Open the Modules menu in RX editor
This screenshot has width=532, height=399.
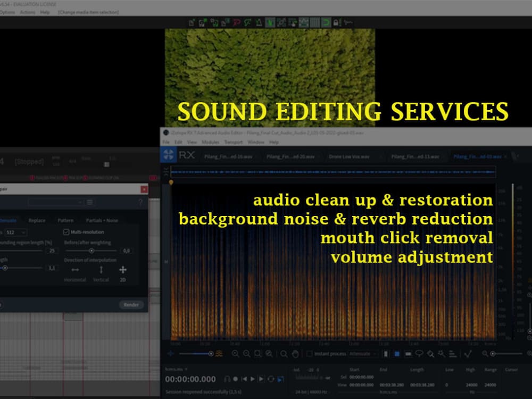coord(210,142)
